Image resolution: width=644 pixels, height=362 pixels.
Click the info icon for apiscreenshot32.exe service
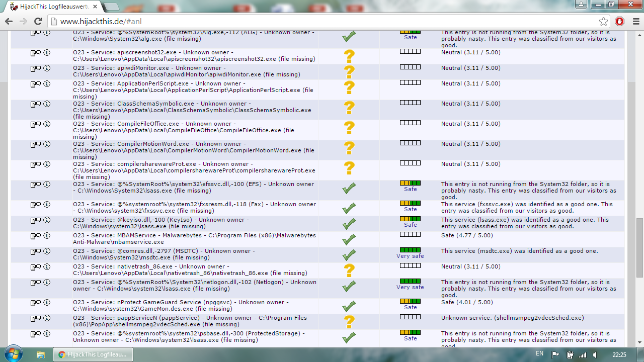47,53
